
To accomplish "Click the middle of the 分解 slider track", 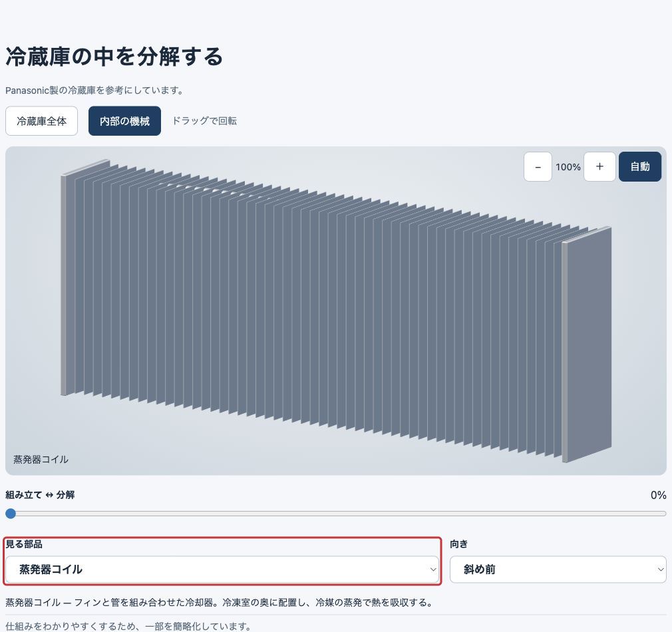I will pos(336,514).
